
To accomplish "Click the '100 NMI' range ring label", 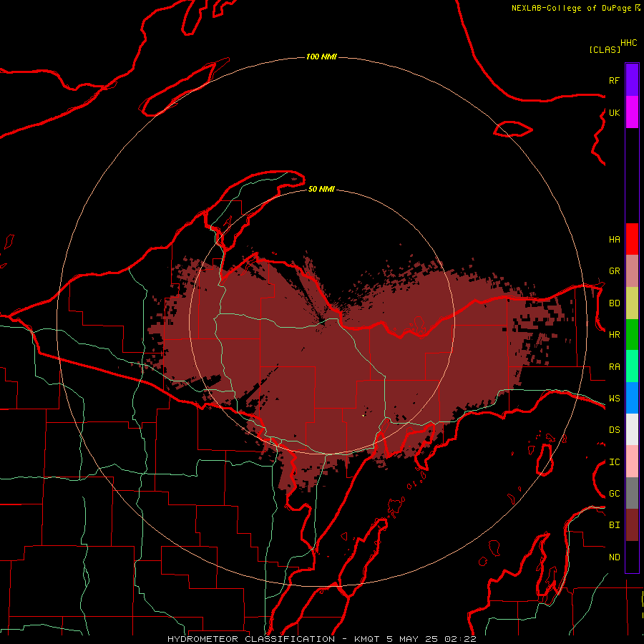I will [321, 57].
